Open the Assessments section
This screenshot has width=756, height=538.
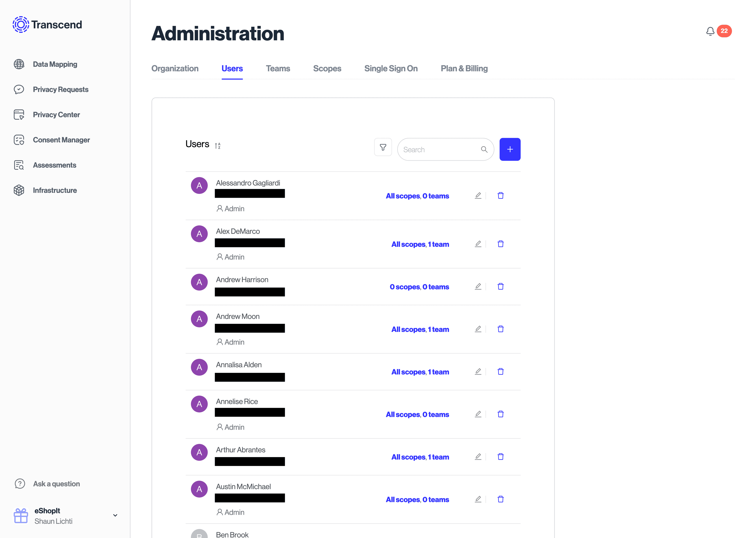tap(55, 165)
